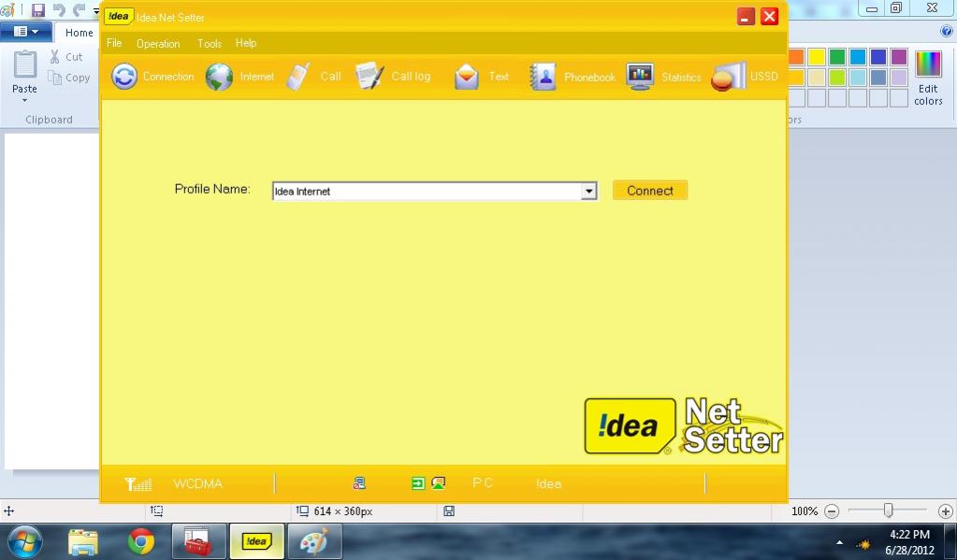Open the Text message envelope icon
This screenshot has width=957, height=560.
467,77
